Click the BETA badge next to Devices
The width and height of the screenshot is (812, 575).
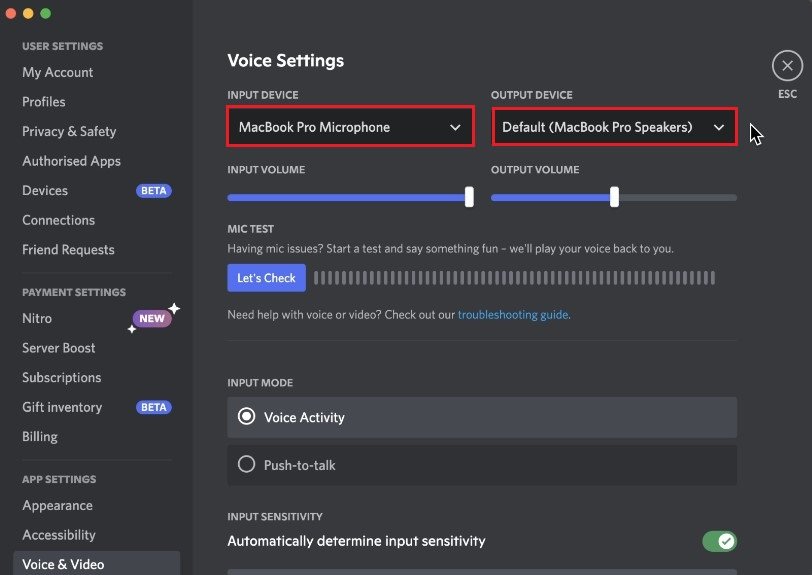(153, 191)
